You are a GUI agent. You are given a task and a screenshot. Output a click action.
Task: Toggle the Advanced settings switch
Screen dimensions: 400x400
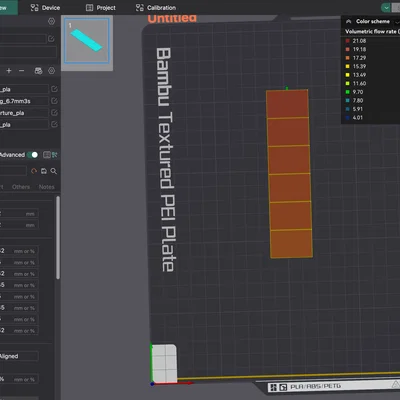pyautogui.click(x=32, y=155)
